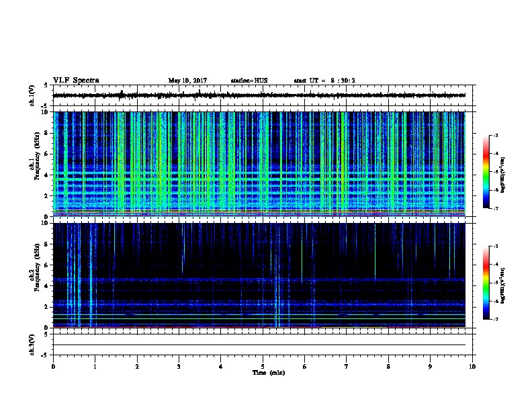Click the ch.2 spectrogram color scale bar
This screenshot has width=532, height=411.
click(486, 283)
